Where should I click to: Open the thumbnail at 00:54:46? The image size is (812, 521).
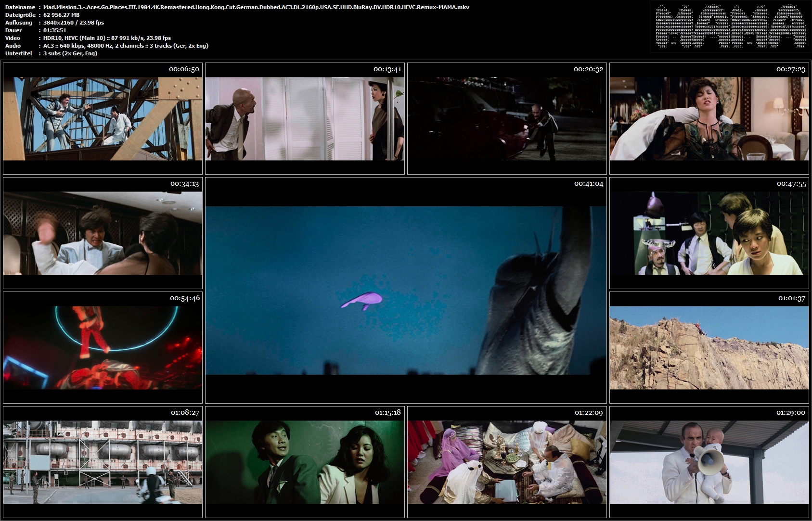[103, 347]
